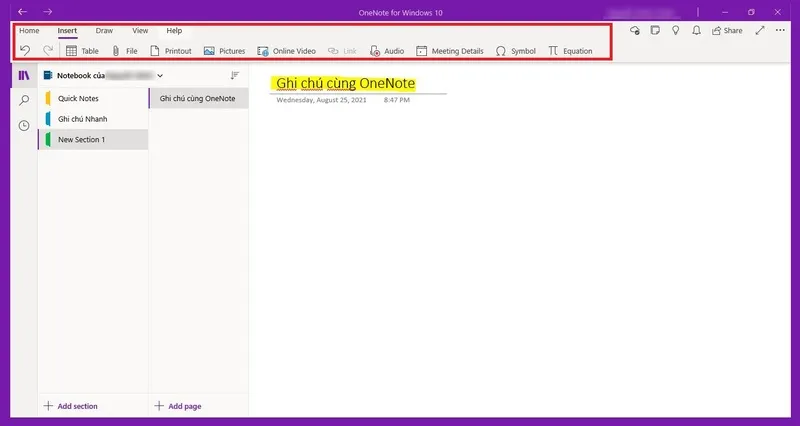Viewport: 800px width, 426px height.
Task: Insert an Online Video
Action: 286,51
